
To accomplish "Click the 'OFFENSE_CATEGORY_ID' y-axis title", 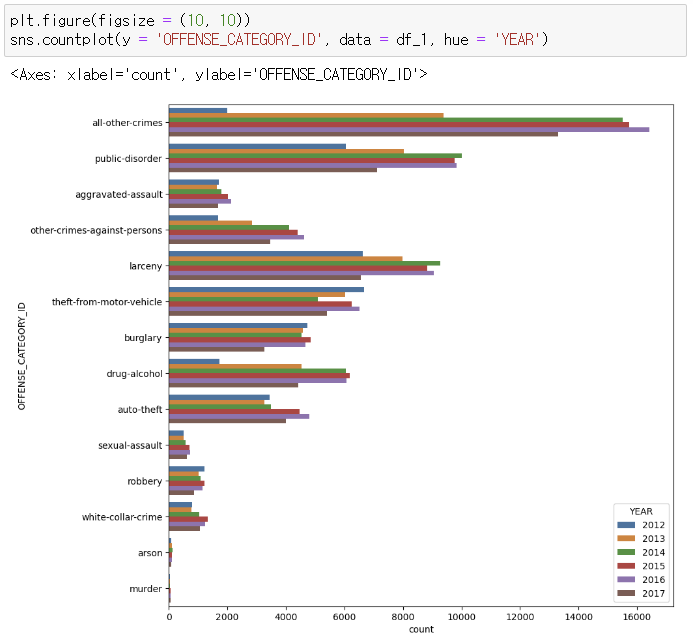I will [x=22, y=356].
